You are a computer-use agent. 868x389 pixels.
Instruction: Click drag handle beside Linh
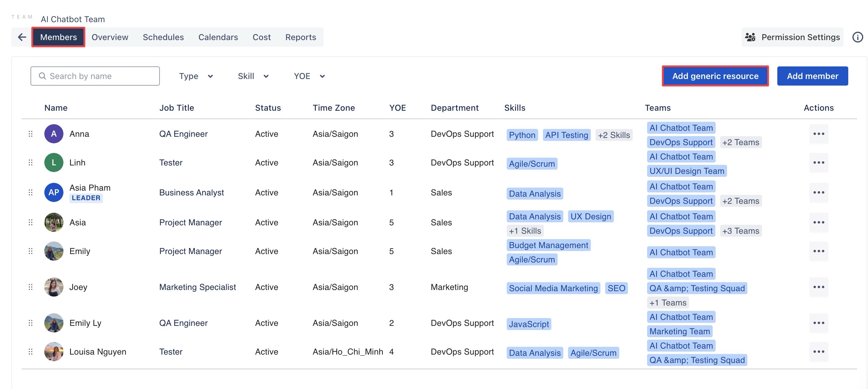point(30,163)
